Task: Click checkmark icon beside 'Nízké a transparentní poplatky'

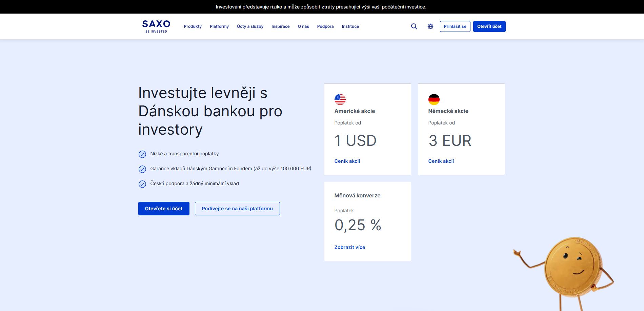Action: (x=142, y=154)
